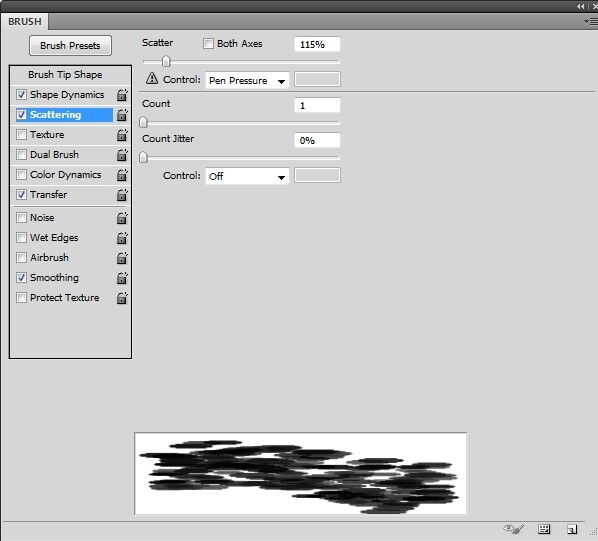Enable the Protect Texture checkbox
The width and height of the screenshot is (598, 541).
pyautogui.click(x=21, y=297)
